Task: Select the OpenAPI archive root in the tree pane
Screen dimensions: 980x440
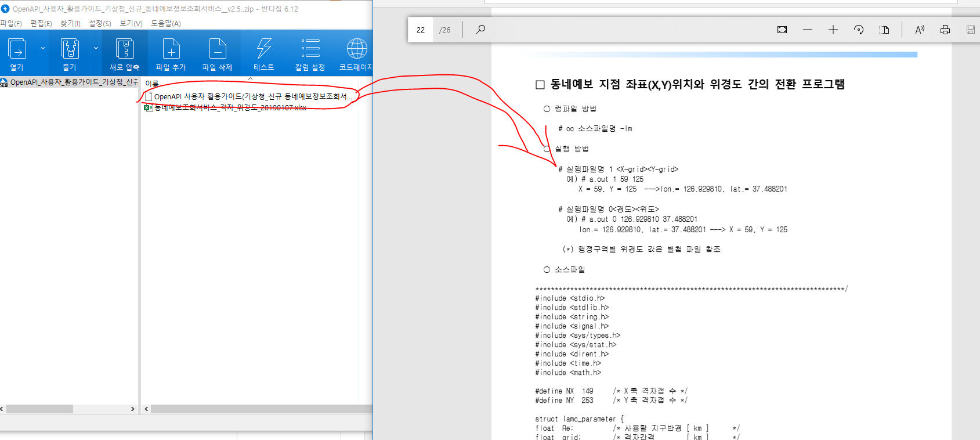Action: point(69,82)
